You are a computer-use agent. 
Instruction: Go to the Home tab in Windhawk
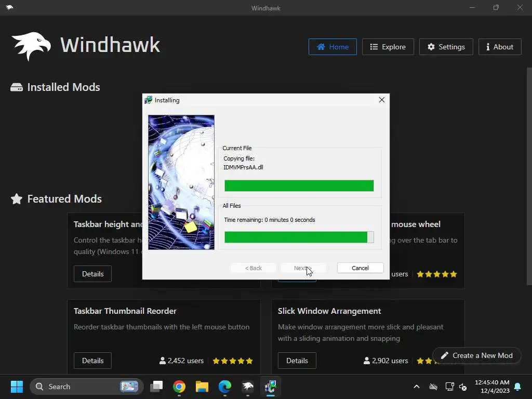[332, 47]
